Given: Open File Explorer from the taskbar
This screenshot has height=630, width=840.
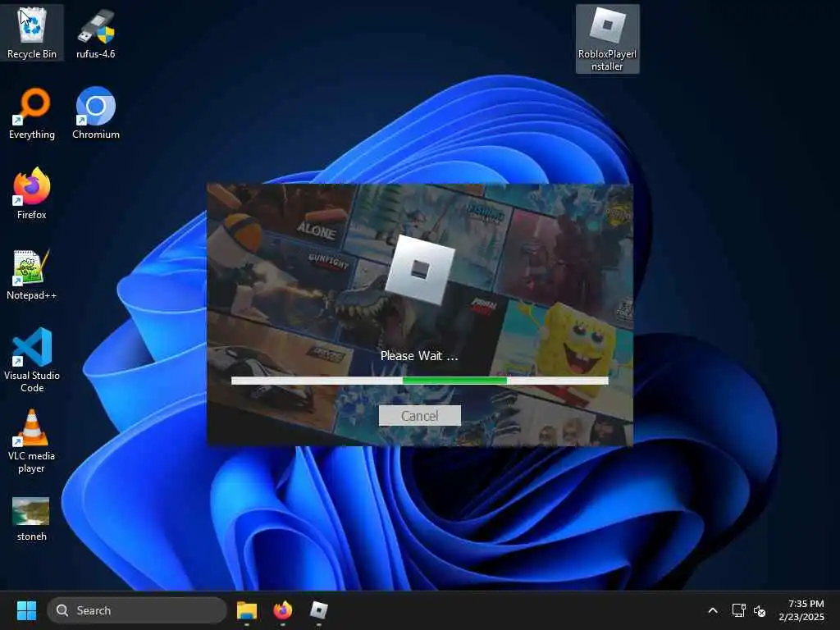Looking at the screenshot, I should coord(247,610).
